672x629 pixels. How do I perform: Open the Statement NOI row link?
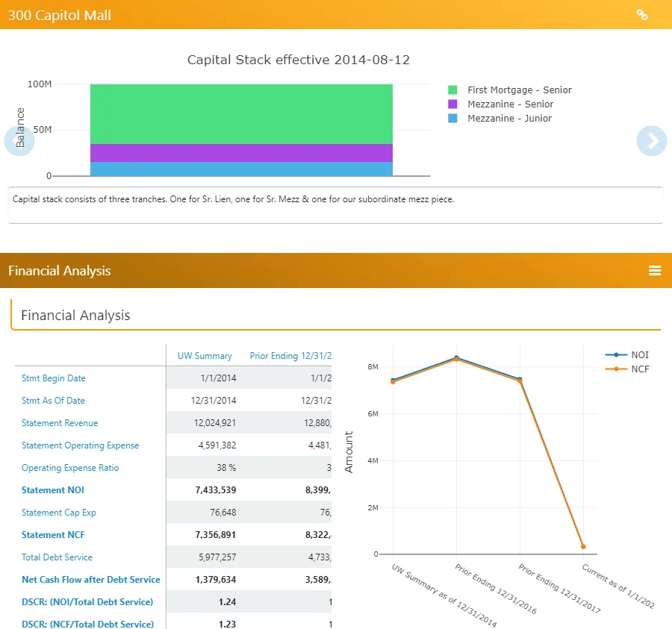(x=53, y=489)
